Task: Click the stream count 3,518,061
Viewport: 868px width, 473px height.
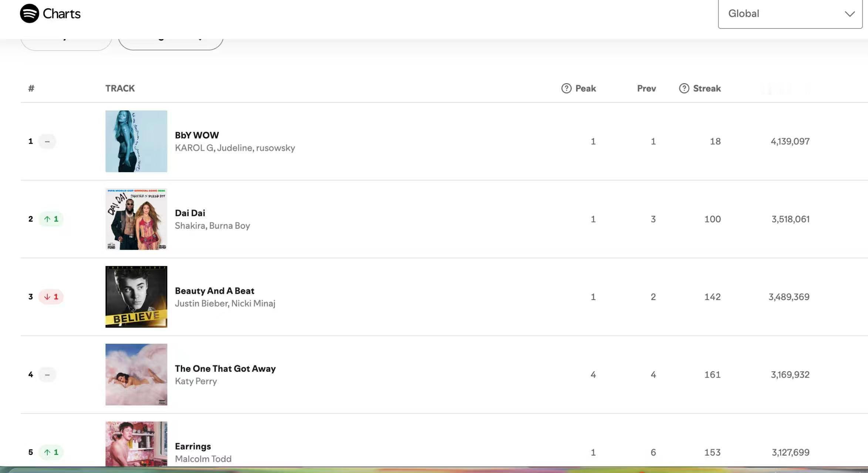Action: coord(790,219)
